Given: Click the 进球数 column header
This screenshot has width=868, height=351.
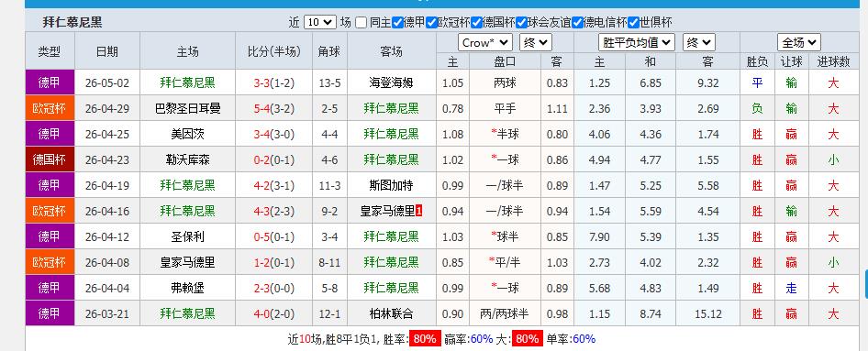Looking at the screenshot, I should pyautogui.click(x=834, y=61).
